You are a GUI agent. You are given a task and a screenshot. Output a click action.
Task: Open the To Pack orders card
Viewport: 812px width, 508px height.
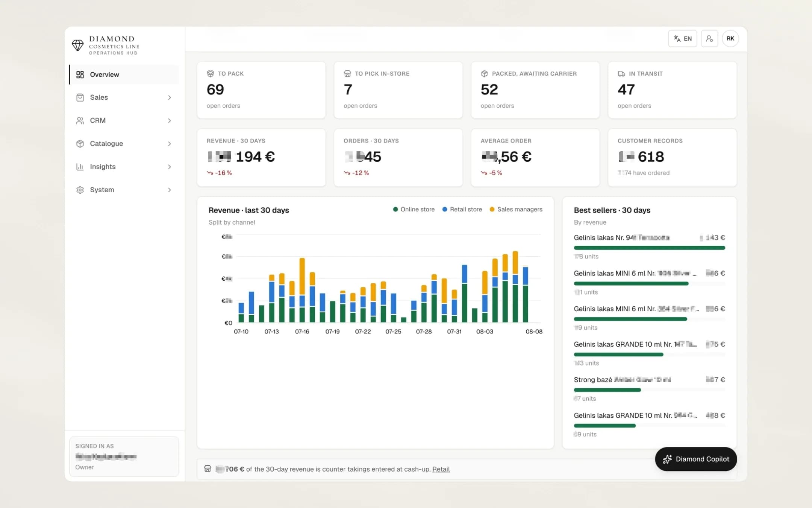pos(261,90)
